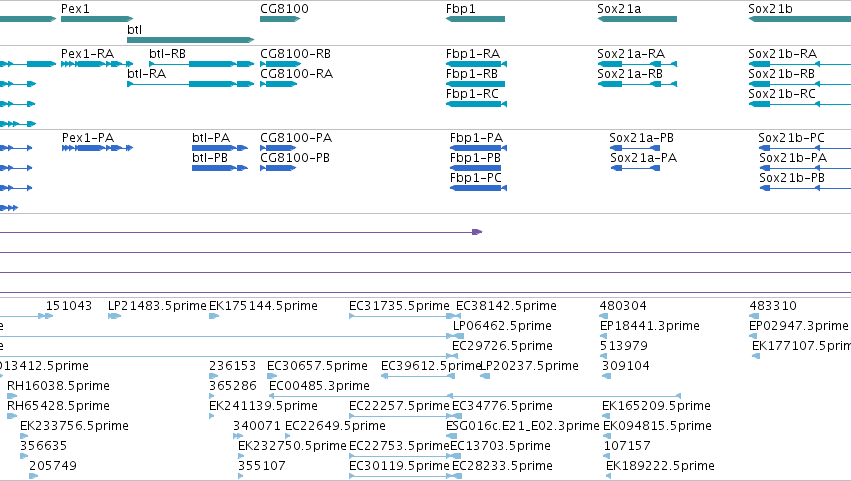
Task: Choose the Sox21b-RC transcript
Action: (782, 94)
